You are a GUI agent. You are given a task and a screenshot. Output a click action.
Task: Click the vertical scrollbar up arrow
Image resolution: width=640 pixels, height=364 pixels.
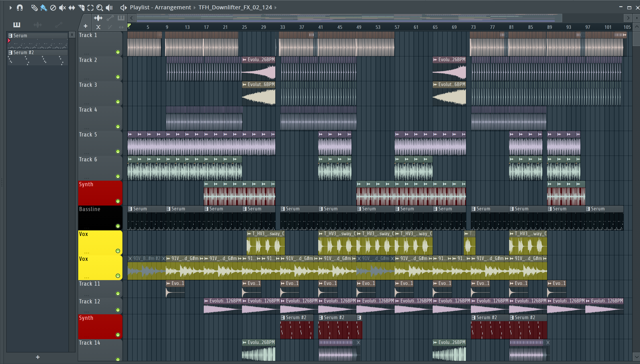636,27
